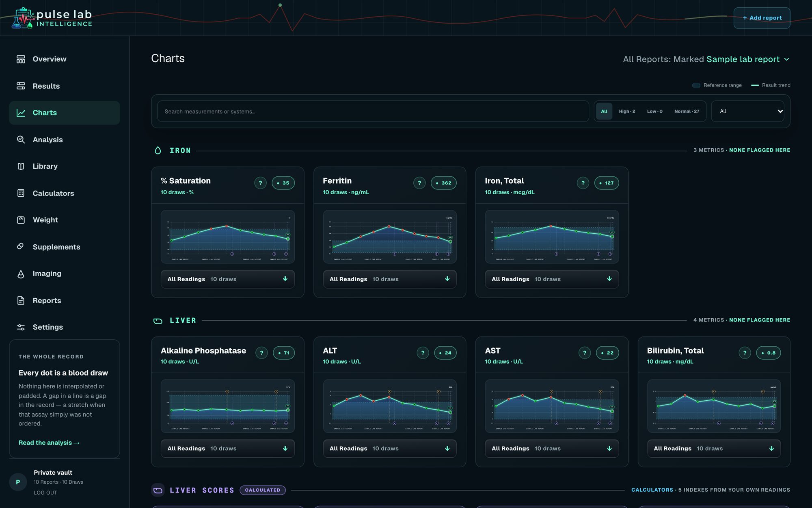Screen dimensions: 812x508
Task: Click the Result trend legend line
Action: (755, 85)
